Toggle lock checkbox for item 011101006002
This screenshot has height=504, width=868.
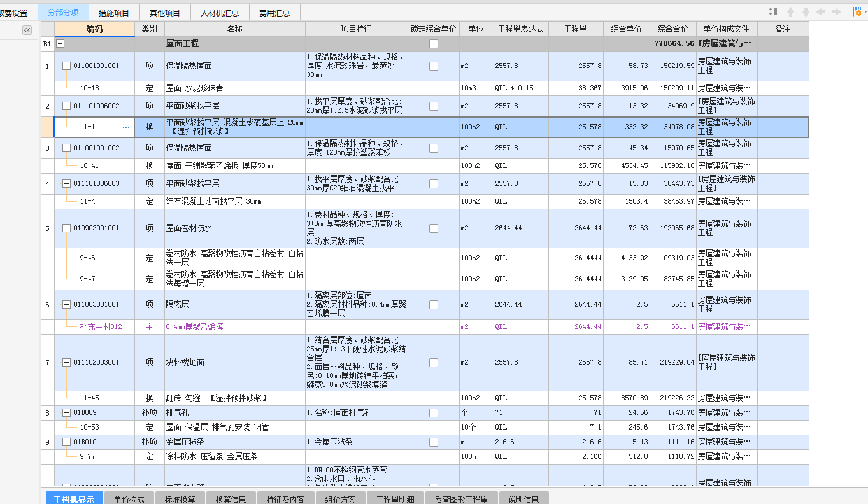434,106
